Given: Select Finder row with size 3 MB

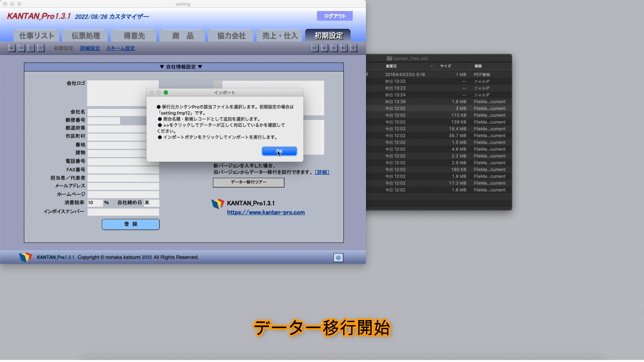Looking at the screenshot, I should [x=439, y=109].
